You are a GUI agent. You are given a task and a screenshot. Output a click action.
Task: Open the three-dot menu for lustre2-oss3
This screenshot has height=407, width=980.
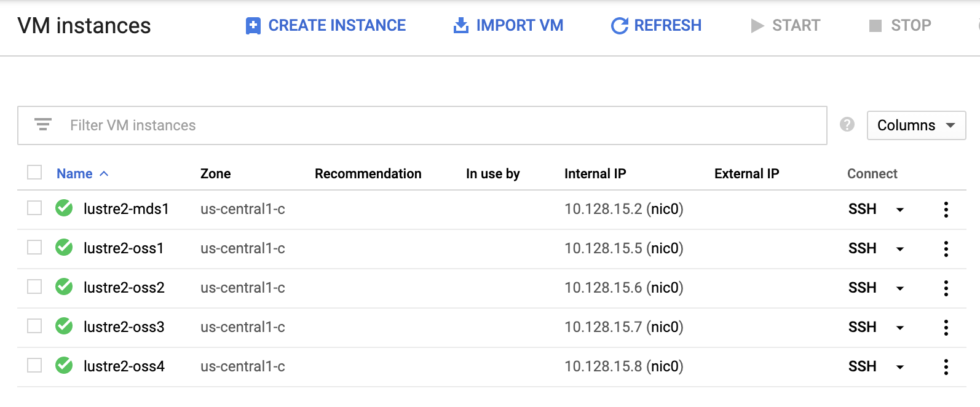click(946, 328)
